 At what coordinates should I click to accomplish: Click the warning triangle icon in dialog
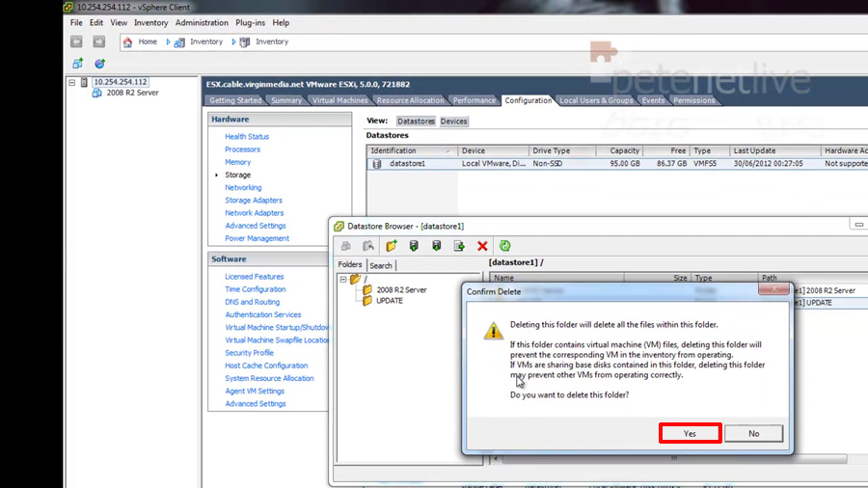point(493,330)
